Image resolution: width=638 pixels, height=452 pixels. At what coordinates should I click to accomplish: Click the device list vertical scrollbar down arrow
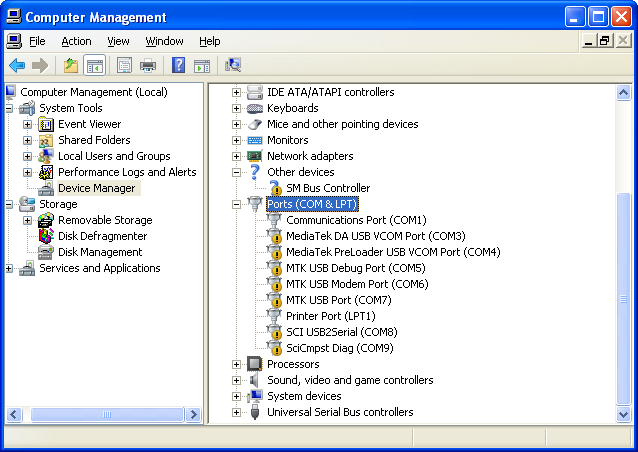coord(625,414)
